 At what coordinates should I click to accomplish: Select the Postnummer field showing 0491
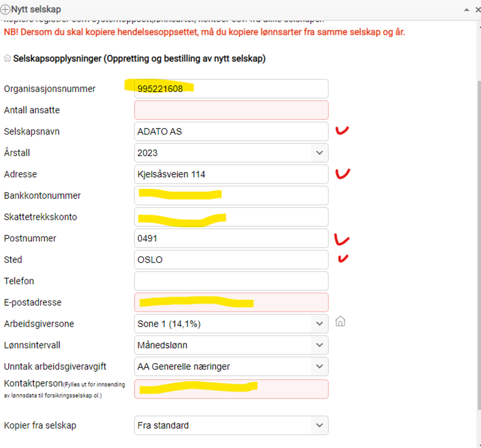[x=231, y=238]
